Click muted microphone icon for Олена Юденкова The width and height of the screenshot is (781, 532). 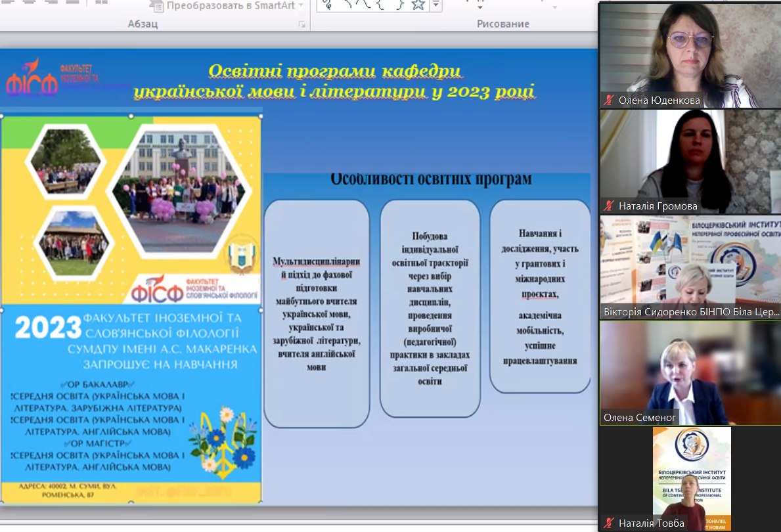[610, 100]
